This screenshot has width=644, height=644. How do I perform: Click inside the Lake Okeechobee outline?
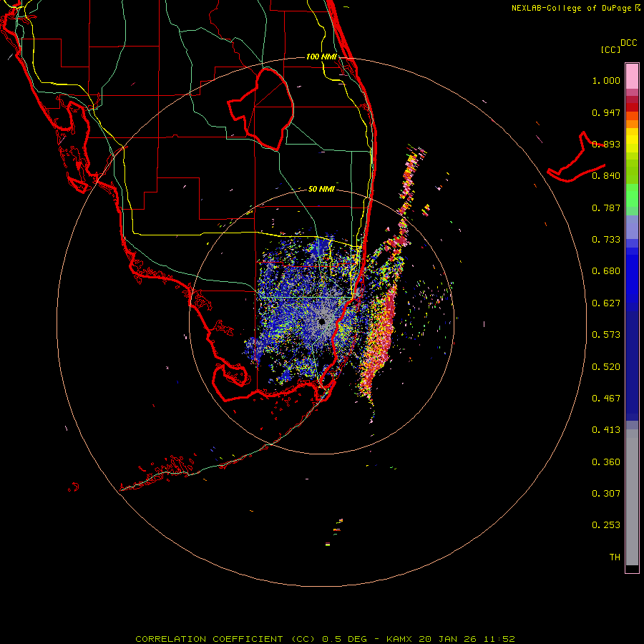click(x=269, y=109)
